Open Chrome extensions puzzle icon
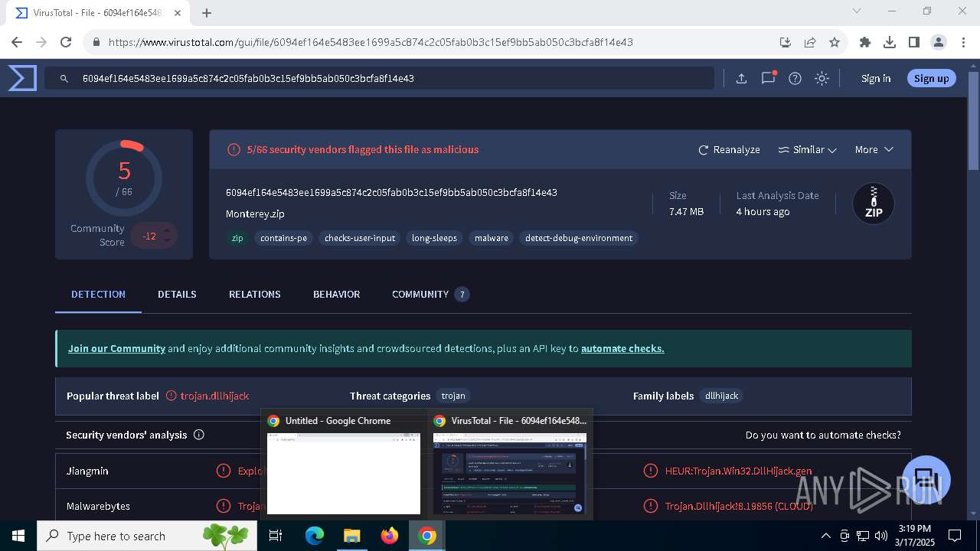 coord(865,42)
